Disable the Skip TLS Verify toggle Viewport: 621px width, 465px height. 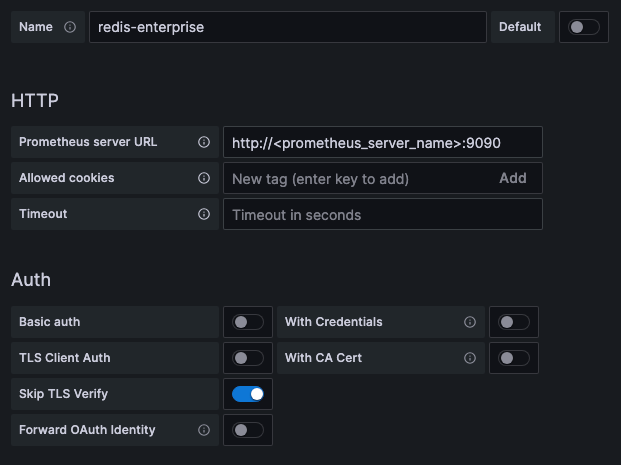248,394
